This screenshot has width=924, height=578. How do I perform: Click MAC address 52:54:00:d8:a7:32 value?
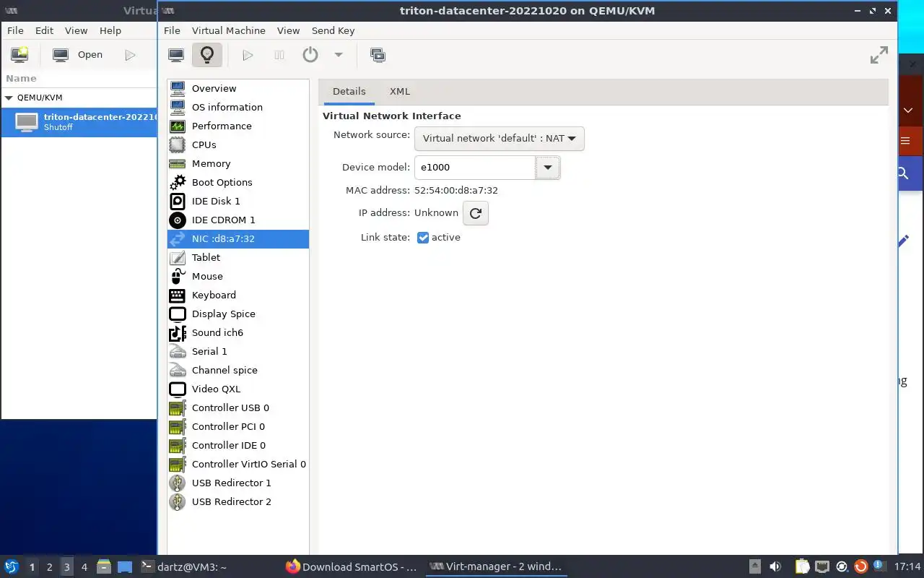456,191
